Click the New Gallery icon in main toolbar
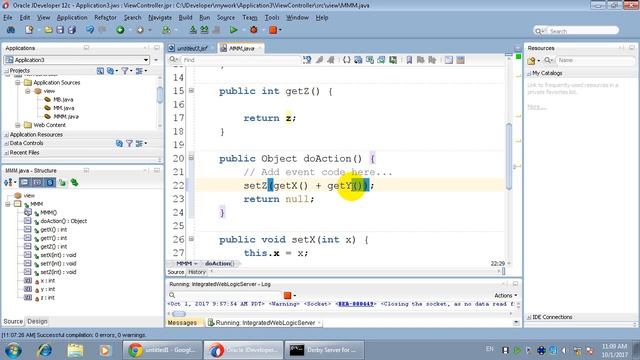640x360 pixels. (x=29, y=30)
